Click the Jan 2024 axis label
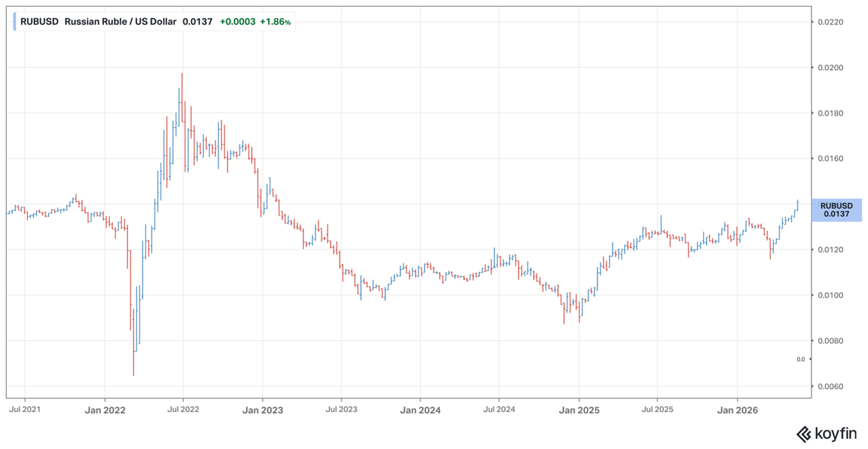The width and height of the screenshot is (868, 449). pos(420,410)
